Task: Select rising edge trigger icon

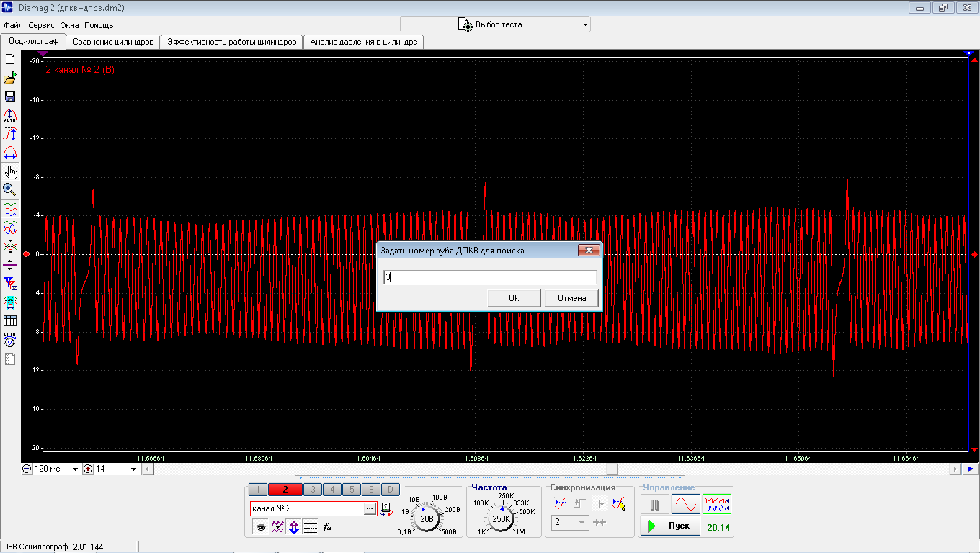Action: (x=580, y=503)
